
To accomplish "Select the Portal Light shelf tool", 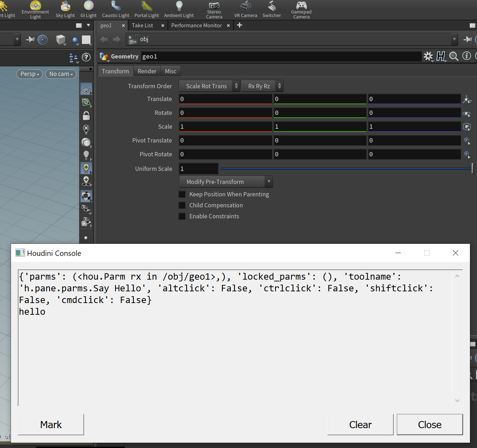I will 146,10.
